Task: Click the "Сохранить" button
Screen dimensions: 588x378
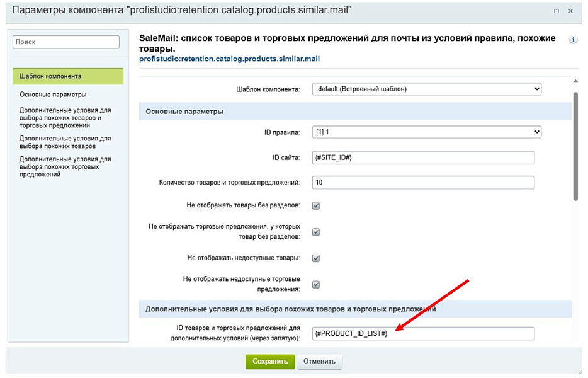Action: (x=269, y=362)
